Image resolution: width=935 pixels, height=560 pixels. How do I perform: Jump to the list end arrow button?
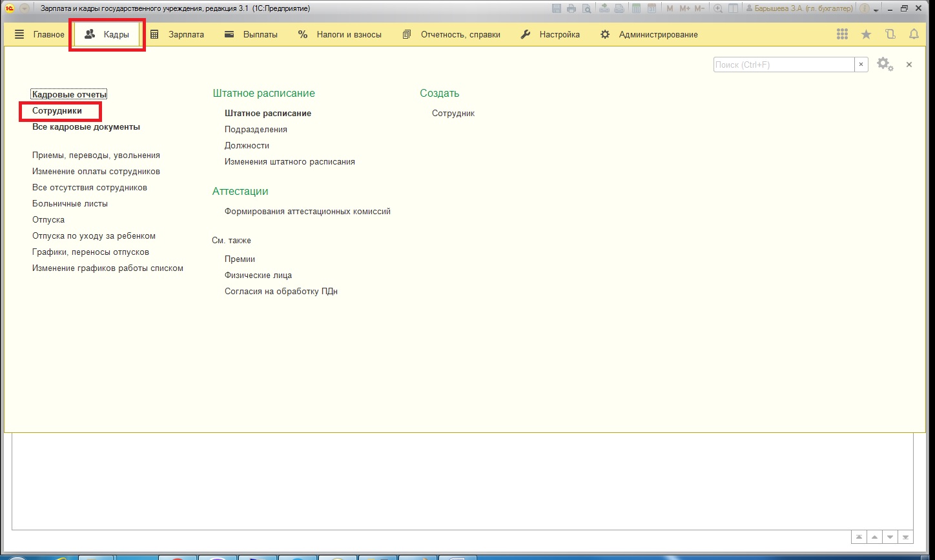click(x=907, y=537)
